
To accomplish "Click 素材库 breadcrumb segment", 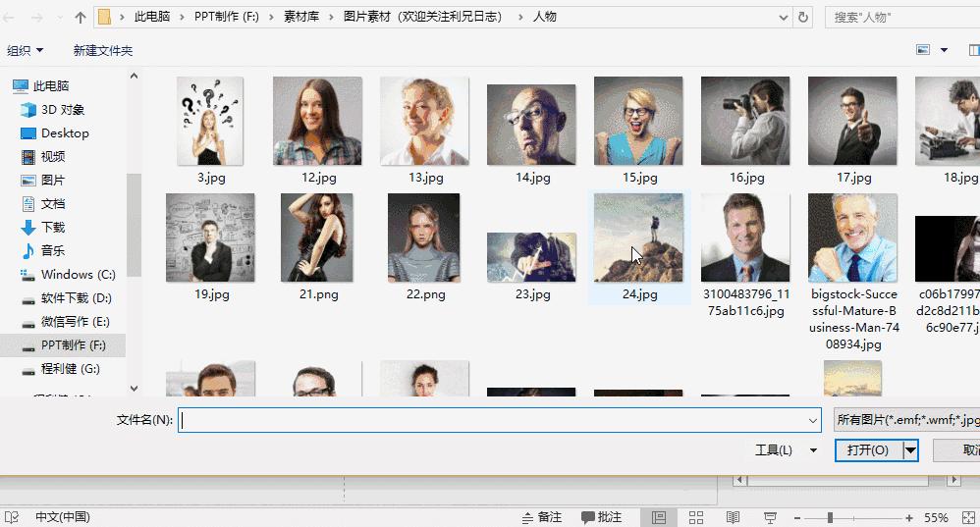I will [x=301, y=17].
